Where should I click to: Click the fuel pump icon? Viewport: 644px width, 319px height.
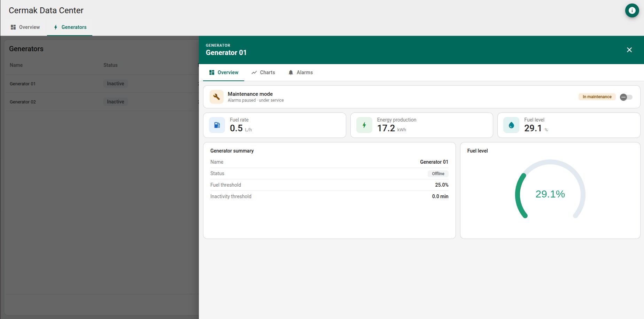[x=217, y=125]
